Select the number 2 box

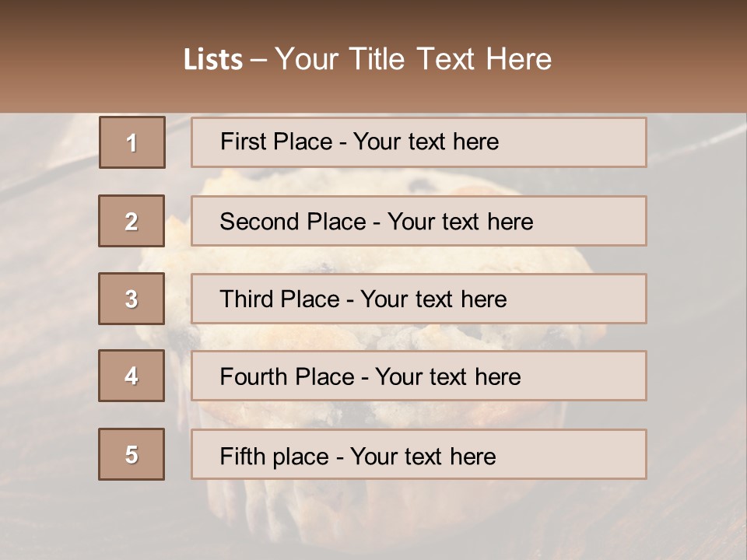(132, 221)
